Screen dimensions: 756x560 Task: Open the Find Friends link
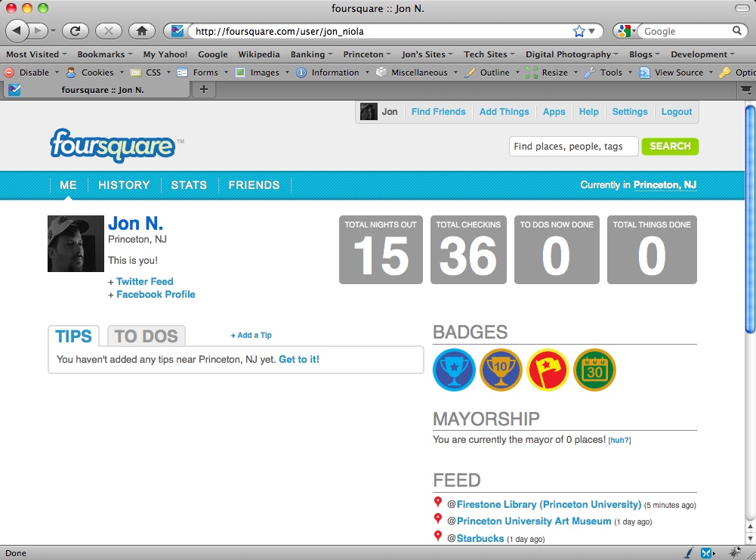[x=438, y=112]
